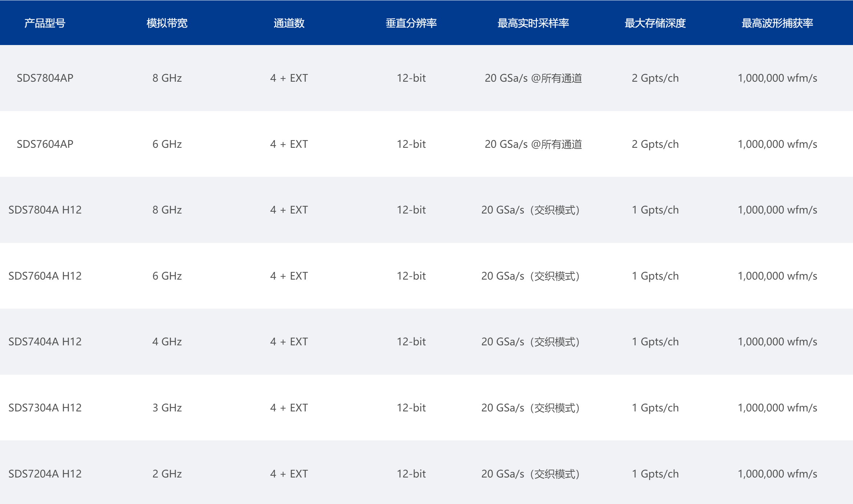Click the 2 GHz bandwidth cell
This screenshot has width=853, height=504.
[x=167, y=474]
